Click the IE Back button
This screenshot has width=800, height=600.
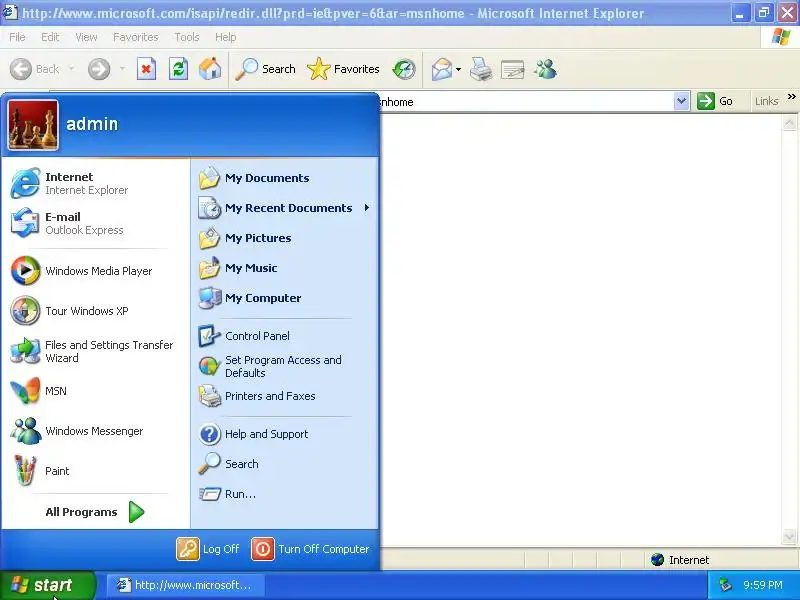tap(35, 69)
